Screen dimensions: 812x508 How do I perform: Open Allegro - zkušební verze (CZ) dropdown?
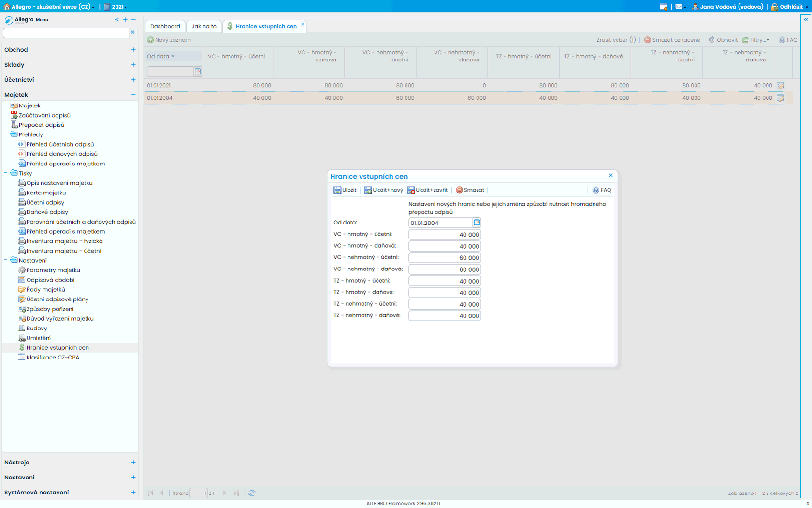point(49,7)
